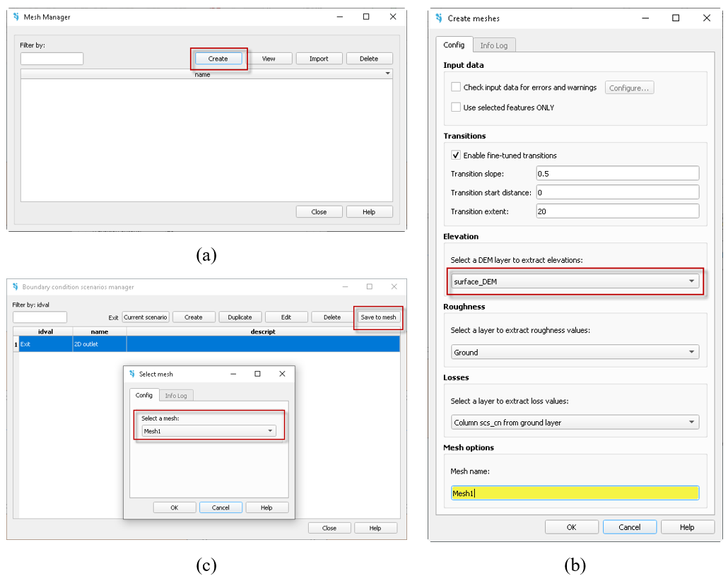Image resolution: width=728 pixels, height=576 pixels.
Task: Click the Create meshes window icon
Action: (439, 18)
